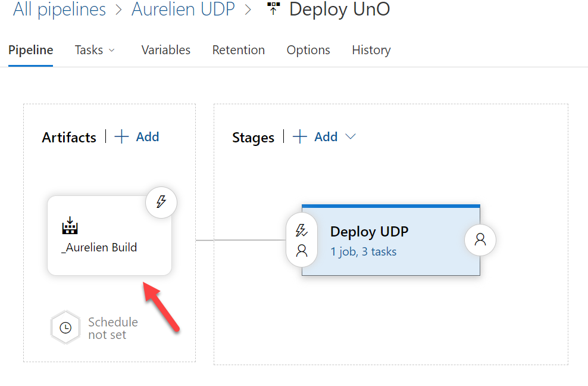Open the Retention tab
The width and height of the screenshot is (588, 386).
point(239,50)
